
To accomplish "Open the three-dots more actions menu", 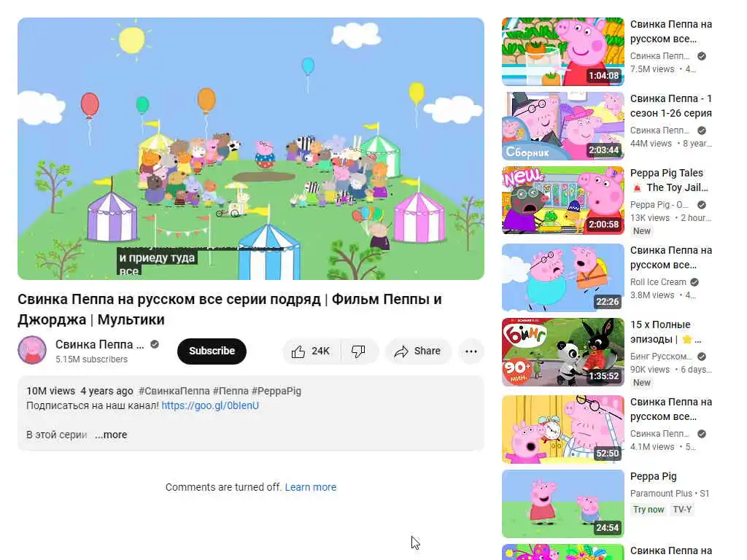I will (471, 351).
